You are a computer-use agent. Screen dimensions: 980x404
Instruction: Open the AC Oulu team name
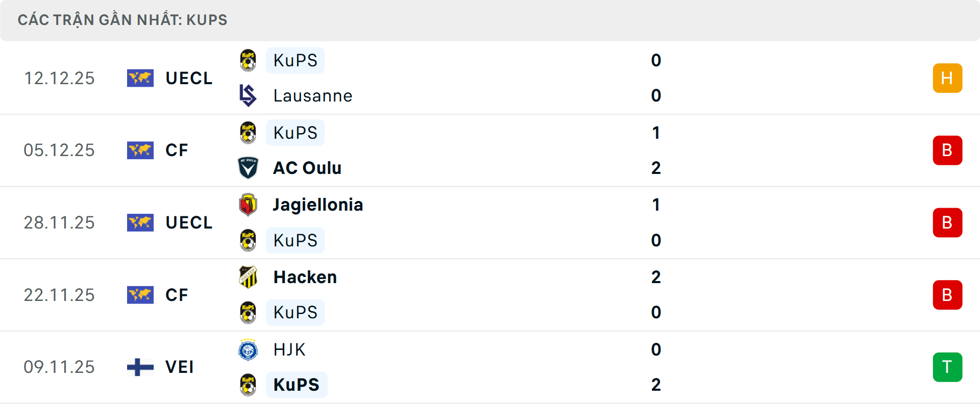[307, 168]
